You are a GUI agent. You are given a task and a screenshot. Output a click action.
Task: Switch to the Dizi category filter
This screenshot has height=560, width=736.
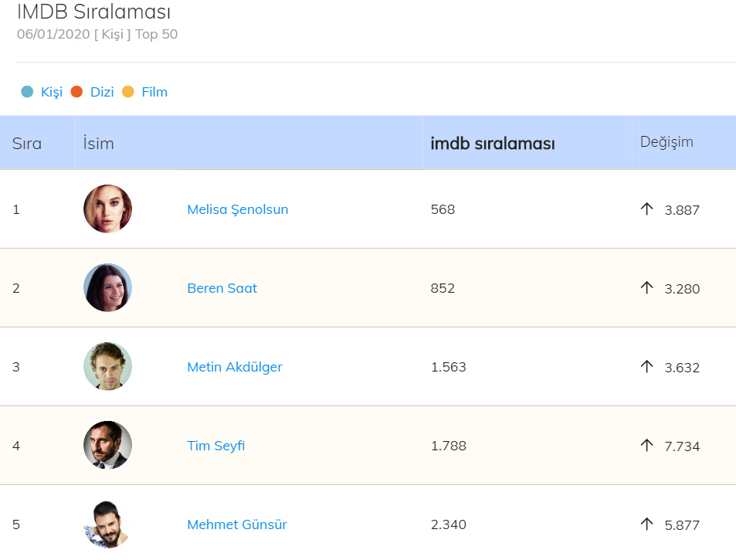point(102,92)
